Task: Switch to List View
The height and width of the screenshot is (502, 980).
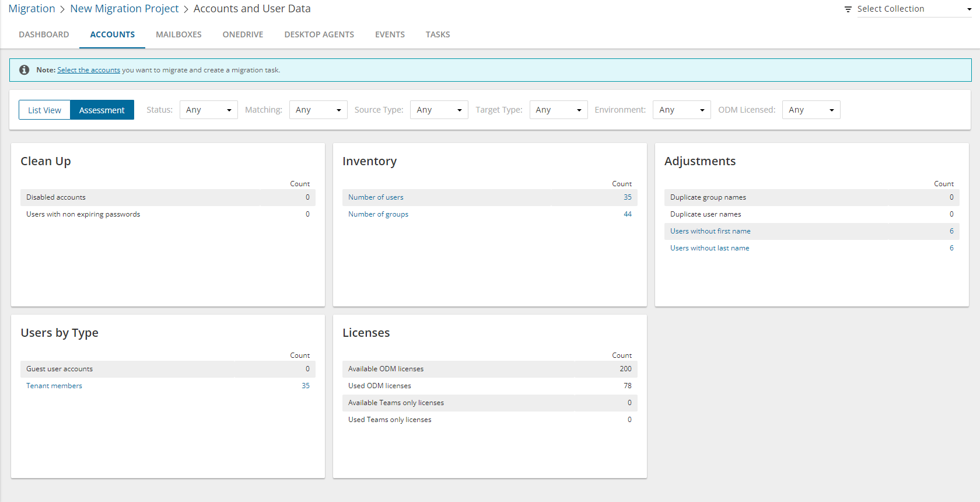Action: [x=44, y=110]
